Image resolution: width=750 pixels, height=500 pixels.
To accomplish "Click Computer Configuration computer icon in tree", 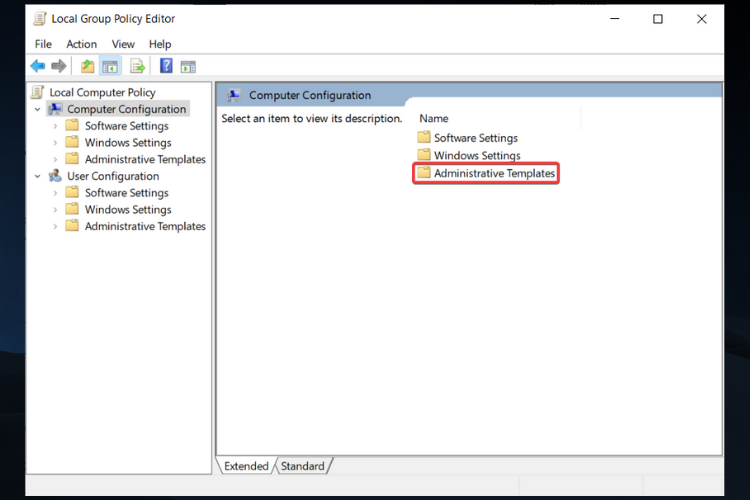I will (x=55, y=109).
